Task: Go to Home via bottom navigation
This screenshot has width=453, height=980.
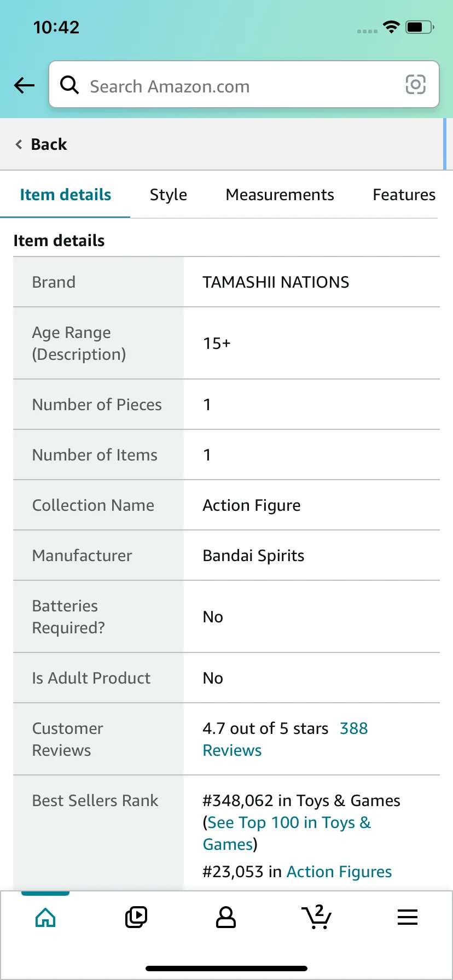Action: coord(45,917)
